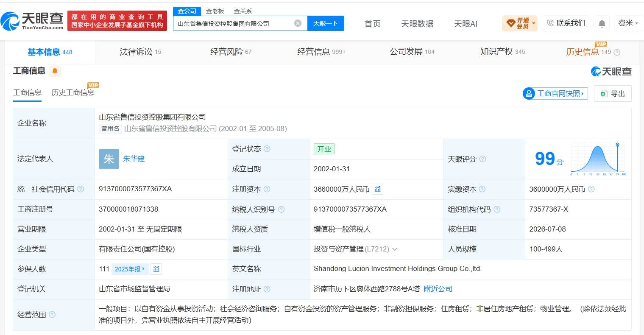Click 人员规模 value 100-499人

(546, 249)
